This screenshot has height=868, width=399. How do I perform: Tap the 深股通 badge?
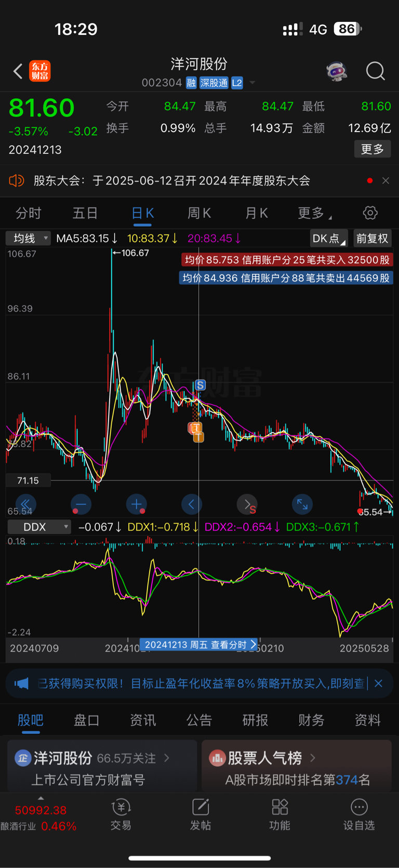(214, 83)
